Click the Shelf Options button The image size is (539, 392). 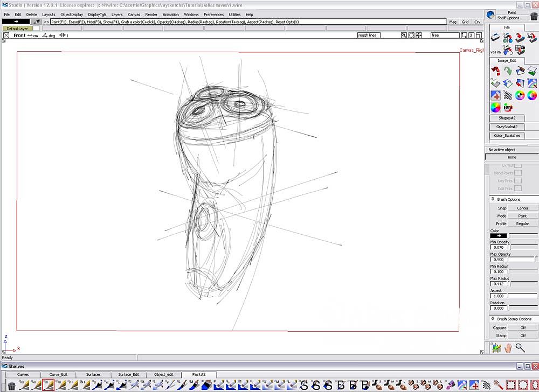(x=508, y=18)
